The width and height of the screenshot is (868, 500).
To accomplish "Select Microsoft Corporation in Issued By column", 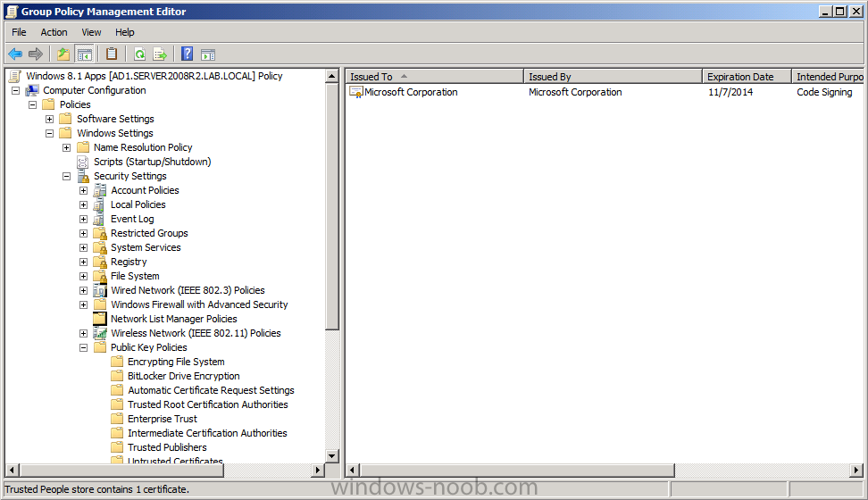I will [x=575, y=92].
